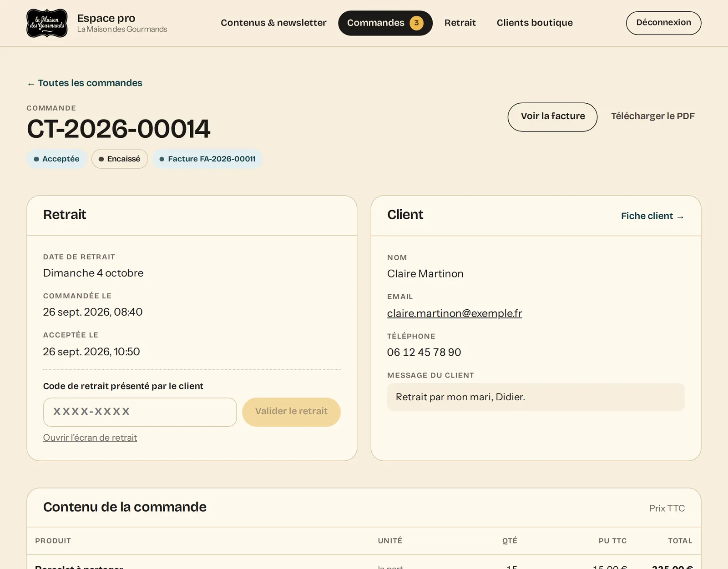The image size is (728, 569).
Task: Go back to Toutes les commandes
Action: (x=85, y=83)
